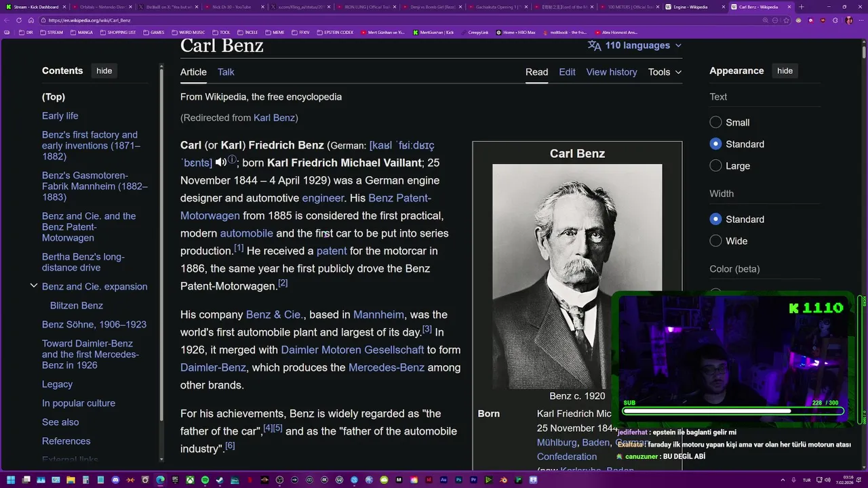Open the Edit tab
Screen dimensions: 868x488
567,72
